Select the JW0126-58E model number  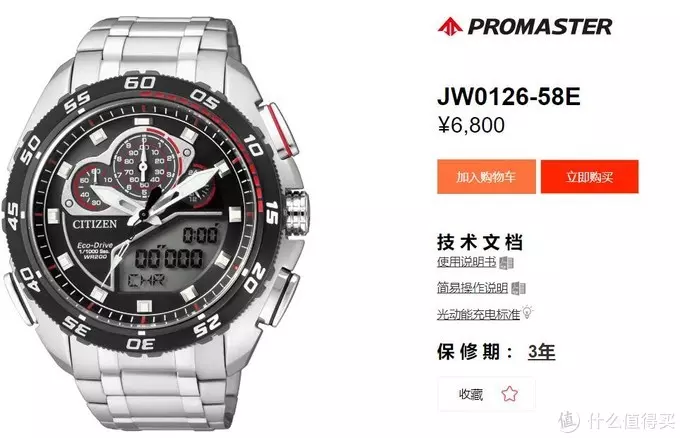pos(509,96)
